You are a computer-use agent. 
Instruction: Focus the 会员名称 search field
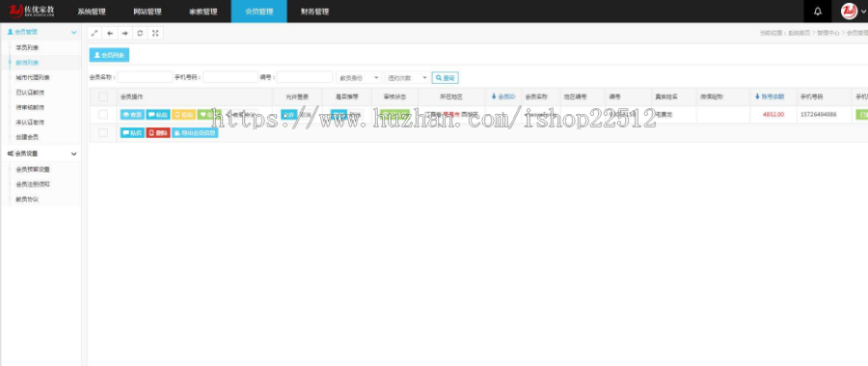pos(145,77)
